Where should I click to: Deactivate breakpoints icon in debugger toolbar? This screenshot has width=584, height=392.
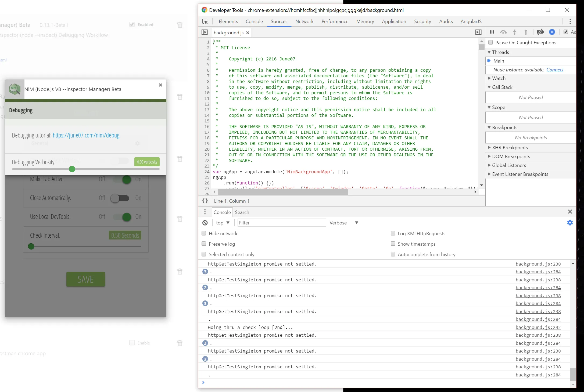pyautogui.click(x=540, y=32)
